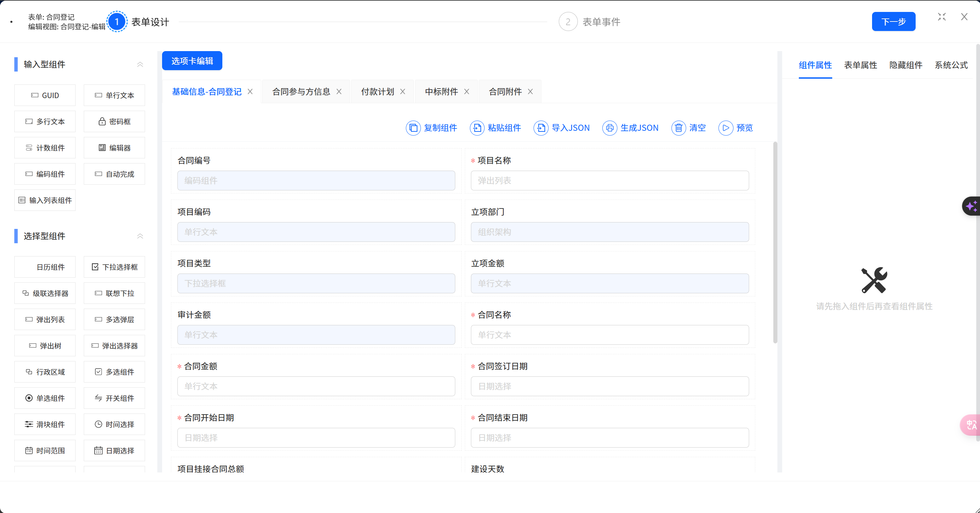Choose the 级联选择器 component
Viewport: 980px width, 513px height.
(x=45, y=293)
